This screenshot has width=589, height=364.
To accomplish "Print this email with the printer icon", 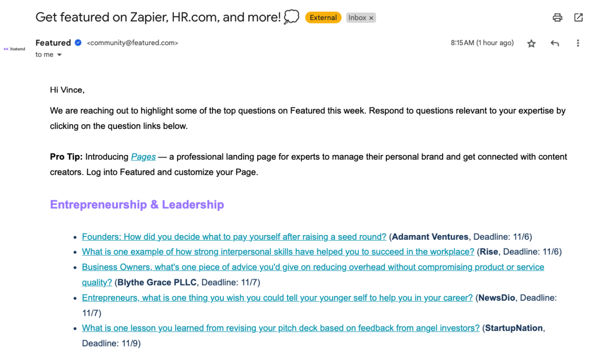I will [x=557, y=18].
